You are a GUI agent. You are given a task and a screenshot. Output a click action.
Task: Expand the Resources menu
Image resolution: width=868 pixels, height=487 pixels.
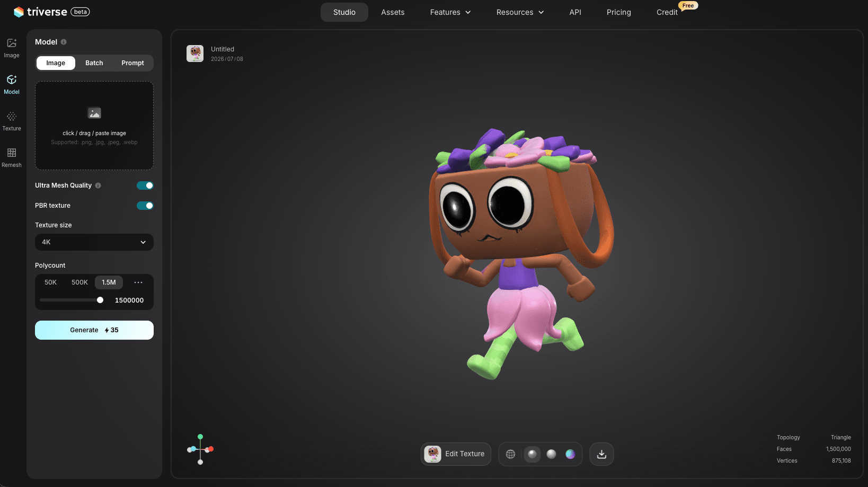click(x=520, y=12)
